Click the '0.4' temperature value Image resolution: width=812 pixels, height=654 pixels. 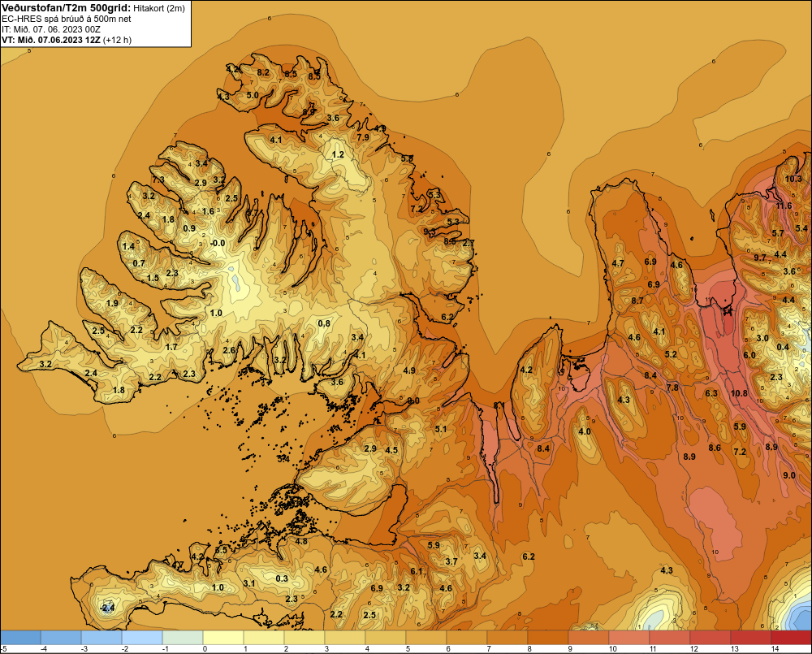(783, 347)
